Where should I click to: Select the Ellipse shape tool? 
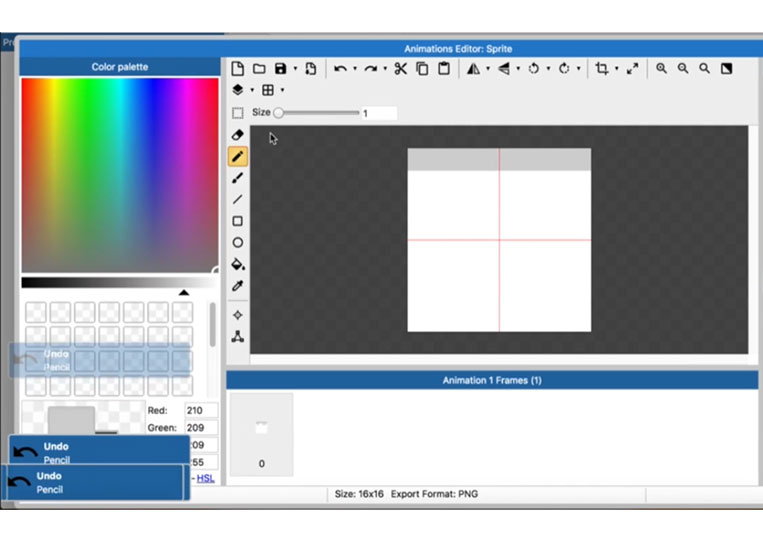click(237, 242)
